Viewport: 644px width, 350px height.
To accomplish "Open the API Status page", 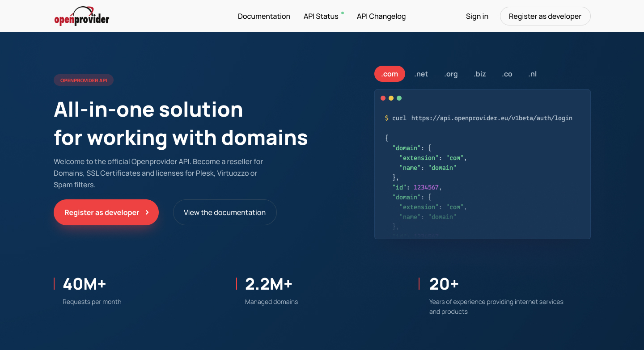I will point(321,17).
